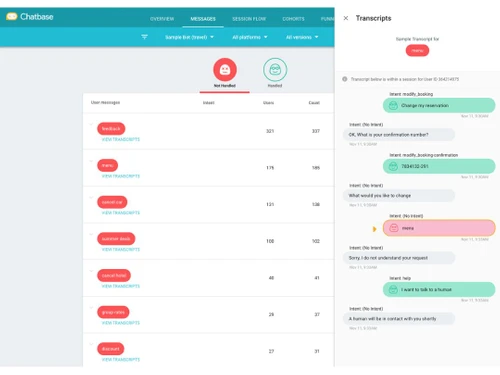The height and width of the screenshot is (375, 500).
Task: Click the Transcripts panel title
Action: point(373,18)
